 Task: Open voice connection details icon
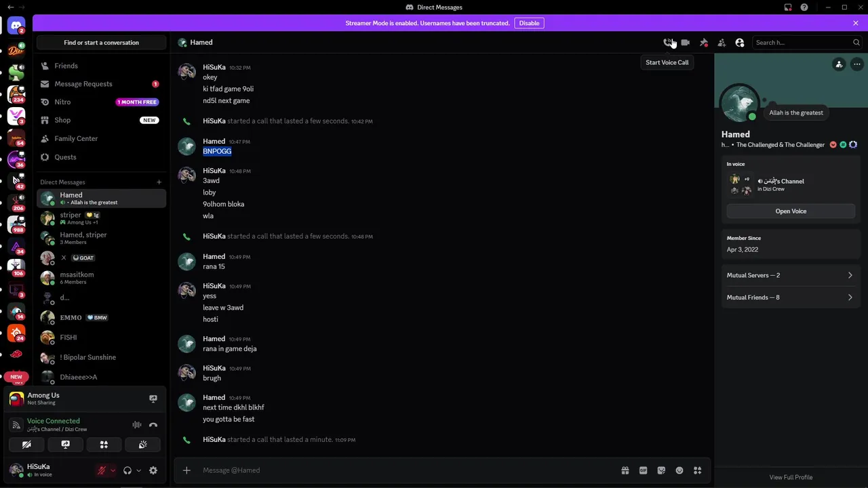click(x=16, y=425)
